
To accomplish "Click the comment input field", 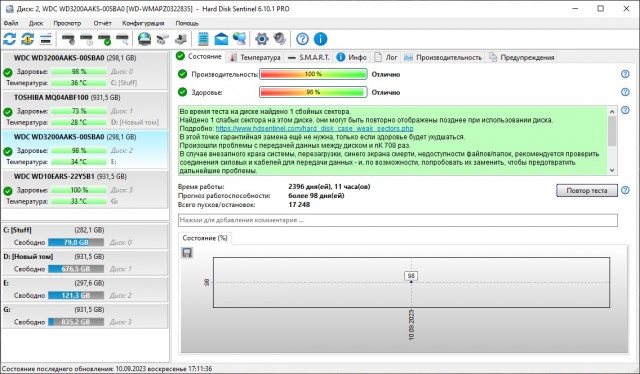I will (398, 220).
